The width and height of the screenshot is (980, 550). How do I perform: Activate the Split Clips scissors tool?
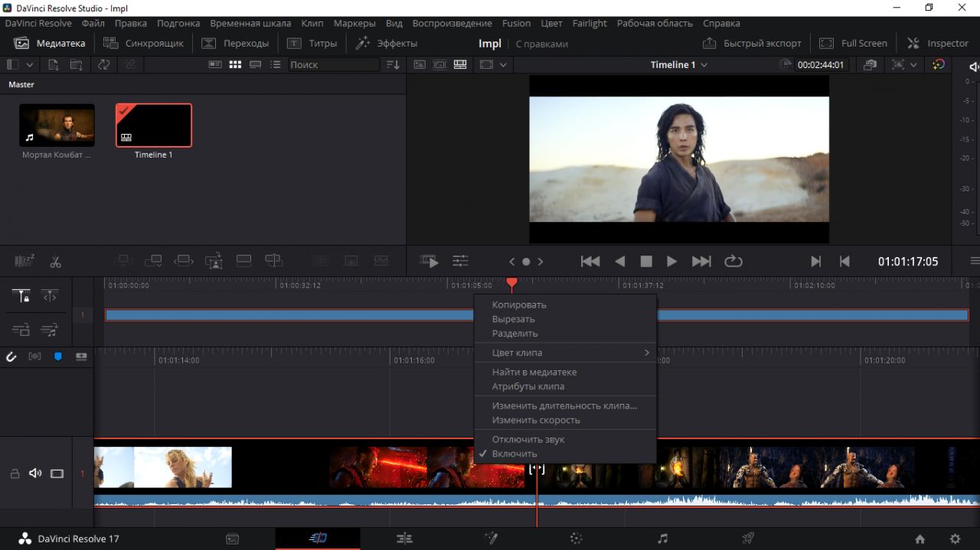(x=55, y=262)
